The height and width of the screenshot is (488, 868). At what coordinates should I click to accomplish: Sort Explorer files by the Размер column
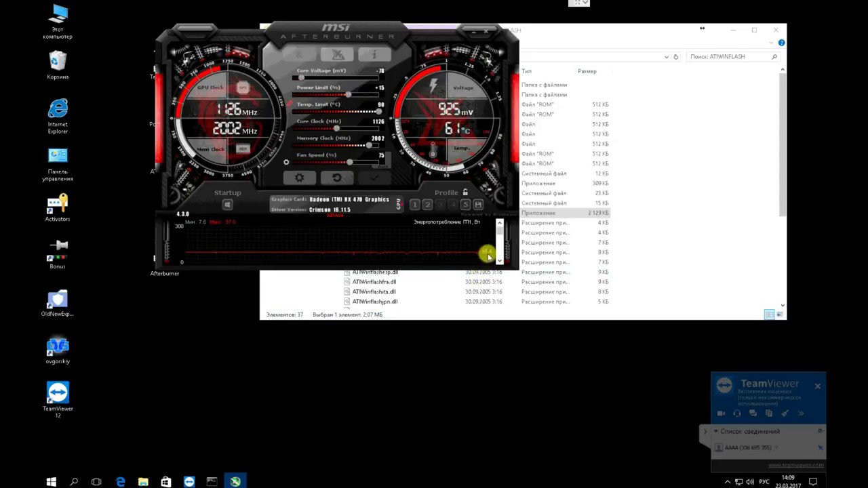[x=587, y=71]
